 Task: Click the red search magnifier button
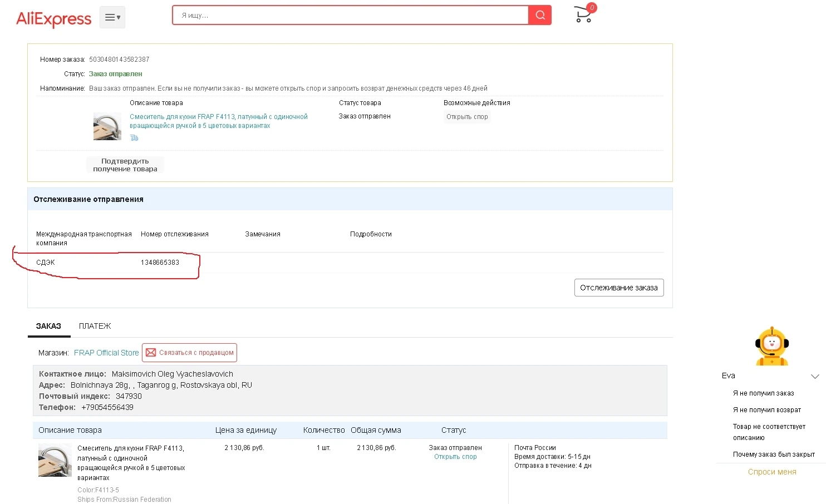540,16
